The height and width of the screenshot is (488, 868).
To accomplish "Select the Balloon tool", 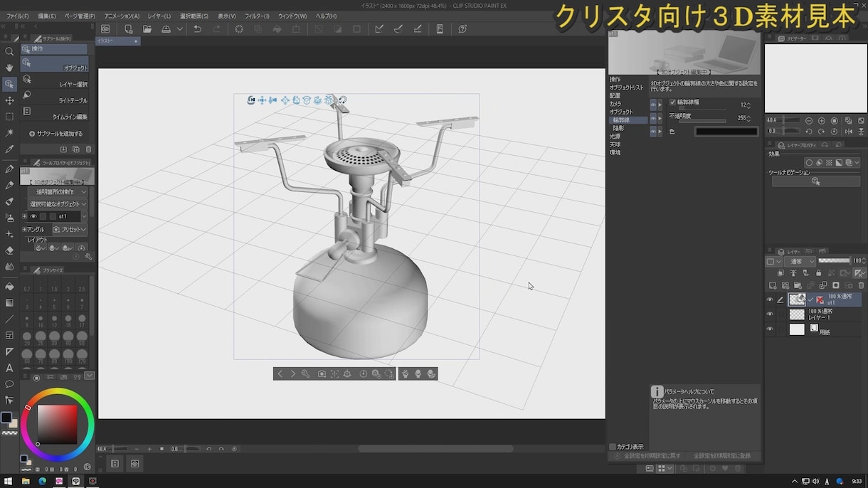I will pyautogui.click(x=9, y=384).
